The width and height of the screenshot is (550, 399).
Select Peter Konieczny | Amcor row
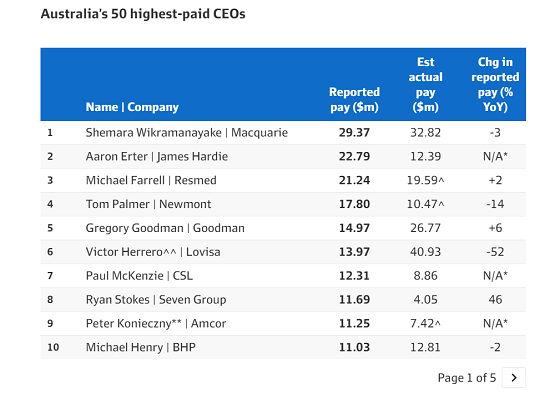click(x=283, y=323)
